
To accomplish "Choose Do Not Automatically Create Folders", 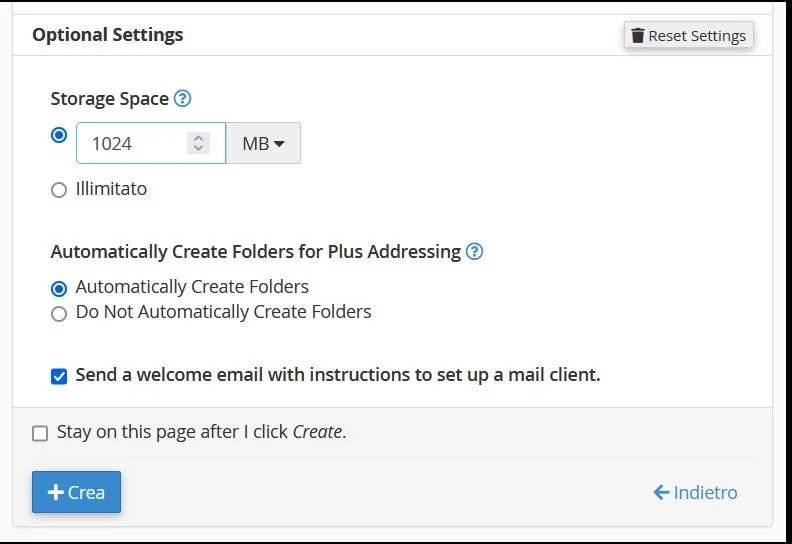I will (x=59, y=314).
